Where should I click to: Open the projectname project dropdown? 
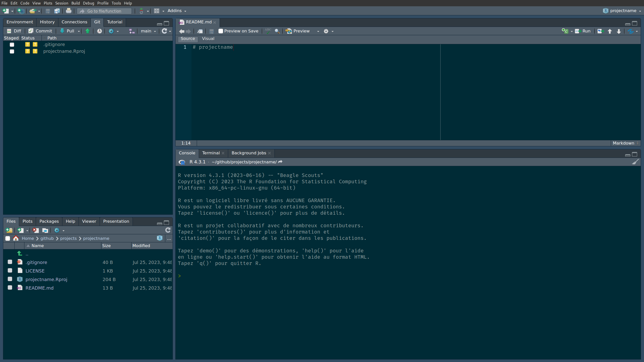click(625, 11)
